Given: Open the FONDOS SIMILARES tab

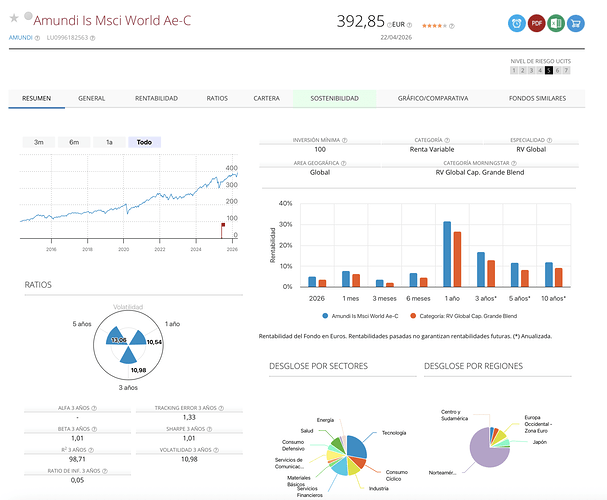Looking at the screenshot, I should [x=537, y=98].
